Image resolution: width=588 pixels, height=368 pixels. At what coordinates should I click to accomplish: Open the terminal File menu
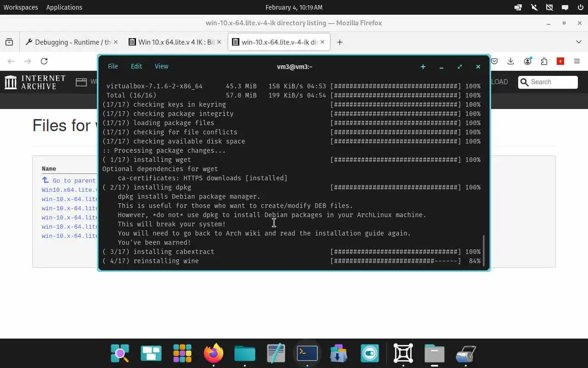pyautogui.click(x=113, y=66)
